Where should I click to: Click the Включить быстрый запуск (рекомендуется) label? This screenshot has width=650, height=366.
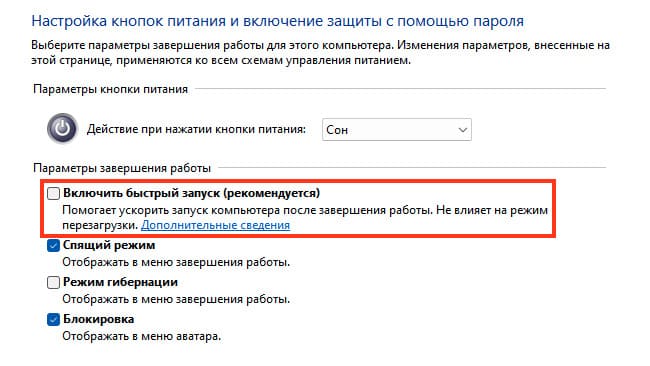coord(192,193)
